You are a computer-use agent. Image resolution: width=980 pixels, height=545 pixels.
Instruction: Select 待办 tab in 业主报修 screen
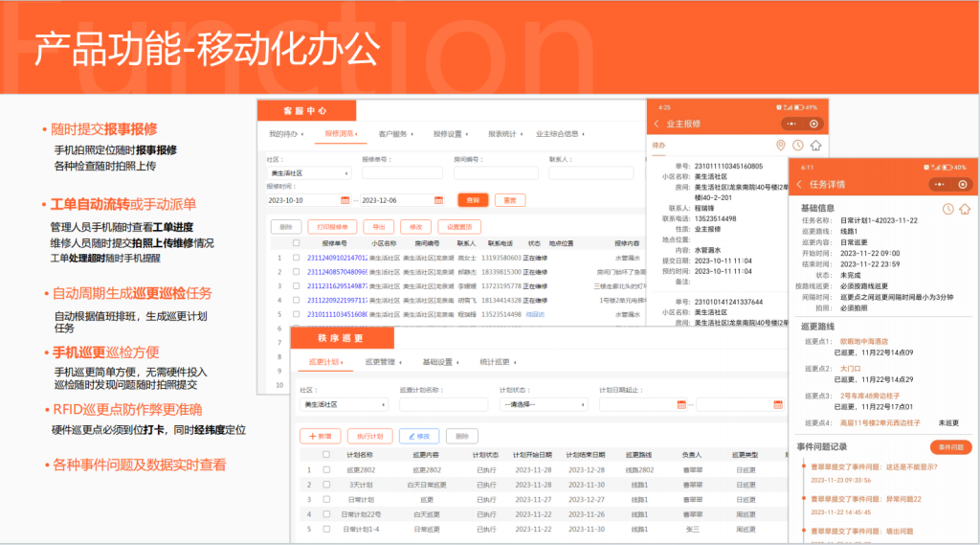tap(658, 146)
